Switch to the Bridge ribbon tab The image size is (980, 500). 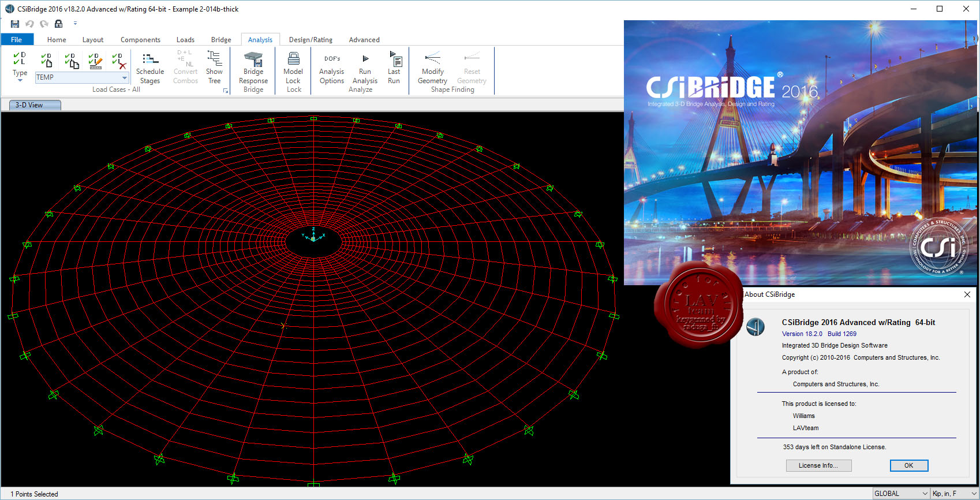point(221,40)
